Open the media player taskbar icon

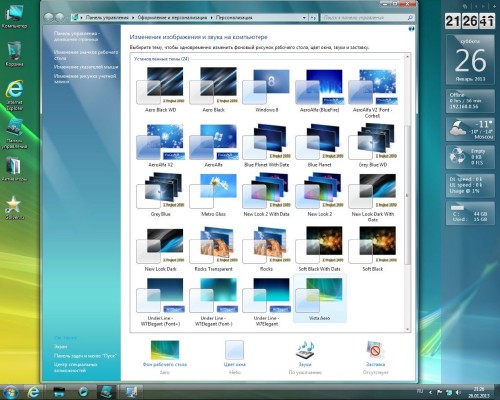(83, 391)
